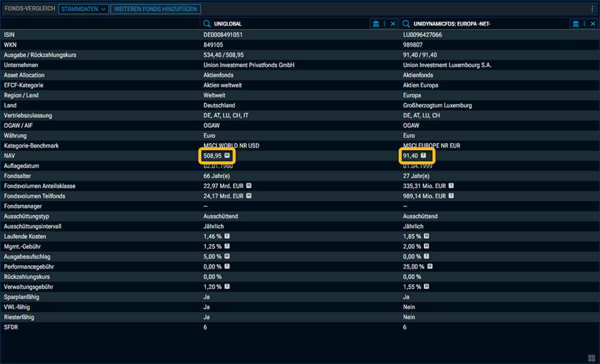Click the badge beside Verwaltungsgebühr 1,55 %
The image size is (600, 364).
point(426,286)
